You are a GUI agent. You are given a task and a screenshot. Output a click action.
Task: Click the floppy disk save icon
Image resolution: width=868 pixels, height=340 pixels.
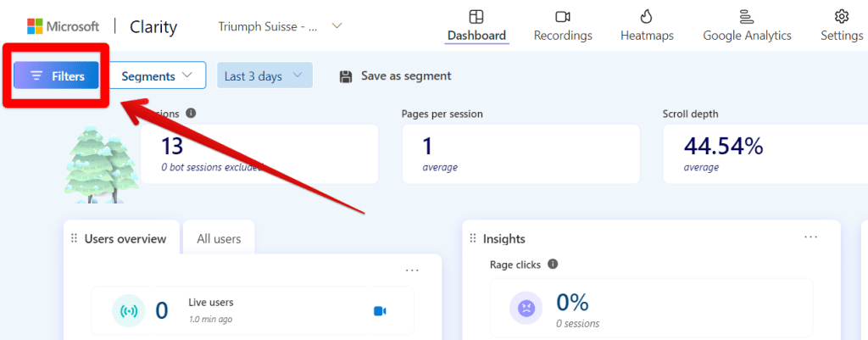346,76
